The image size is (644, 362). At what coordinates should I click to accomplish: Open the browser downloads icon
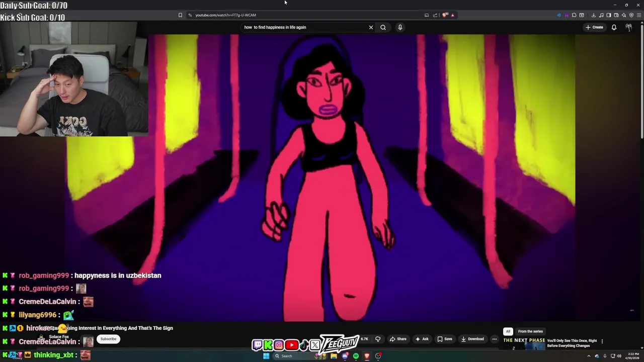pyautogui.click(x=594, y=15)
